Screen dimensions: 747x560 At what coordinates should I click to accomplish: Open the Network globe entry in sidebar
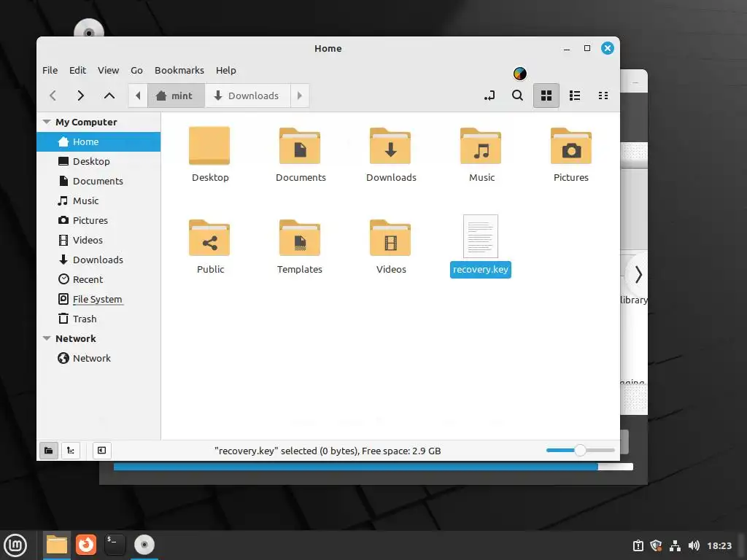pos(98,358)
